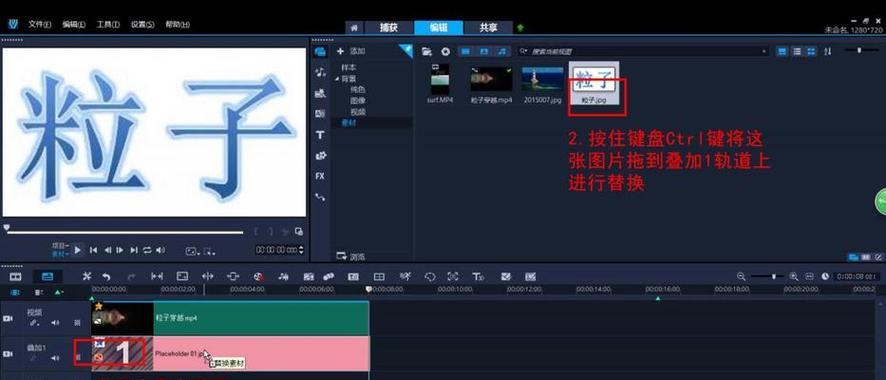Switch to Timeline view

[47, 277]
